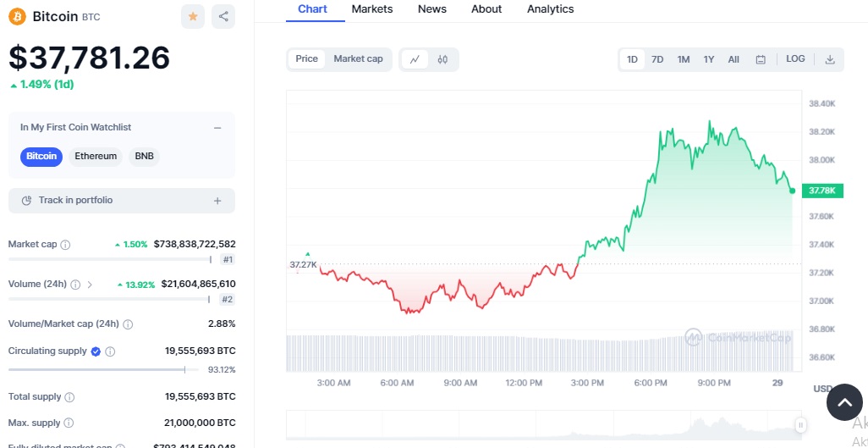Toggle Market cap chart mode
868x448 pixels.
[x=358, y=58]
